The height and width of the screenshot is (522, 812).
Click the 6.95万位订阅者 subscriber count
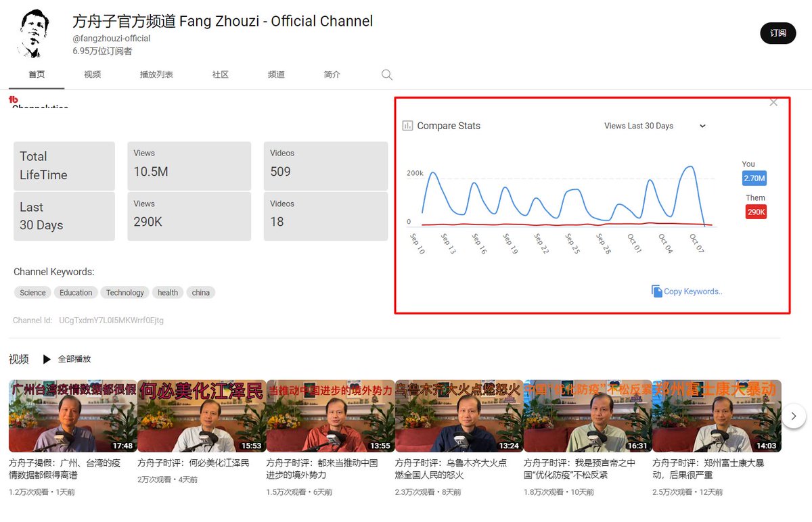[x=102, y=51]
